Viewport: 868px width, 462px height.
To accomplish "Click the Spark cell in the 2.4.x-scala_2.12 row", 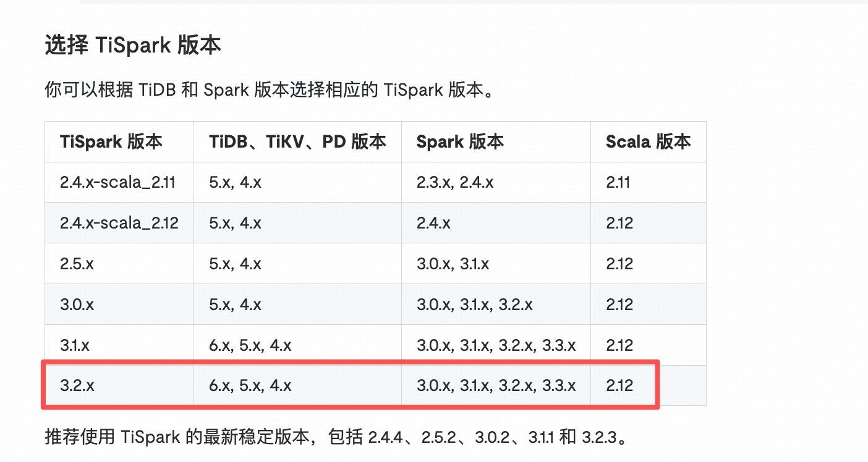I will point(433,223).
